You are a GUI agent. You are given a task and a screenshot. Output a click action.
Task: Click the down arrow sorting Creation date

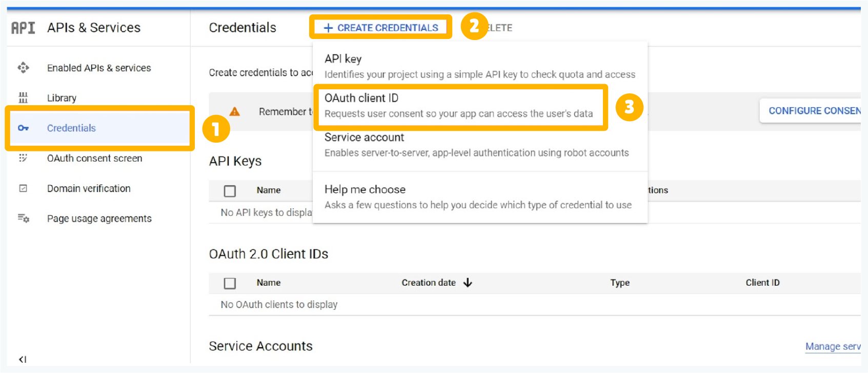[468, 283]
